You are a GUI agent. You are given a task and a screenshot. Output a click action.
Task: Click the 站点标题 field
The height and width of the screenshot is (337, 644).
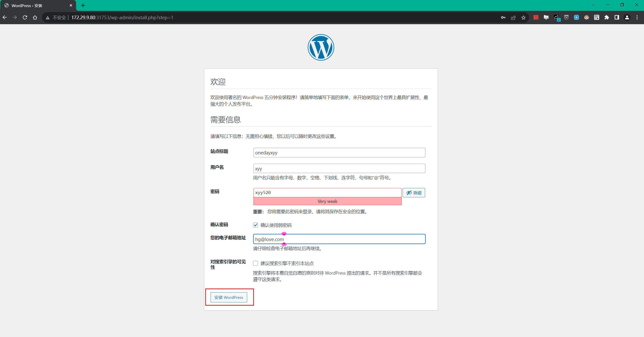[339, 153]
